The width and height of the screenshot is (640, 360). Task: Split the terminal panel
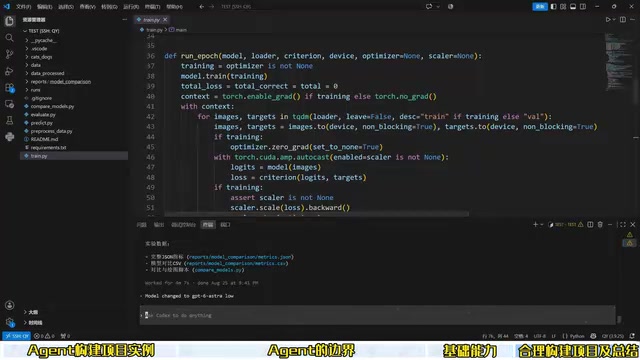pyautogui.click(x=590, y=224)
